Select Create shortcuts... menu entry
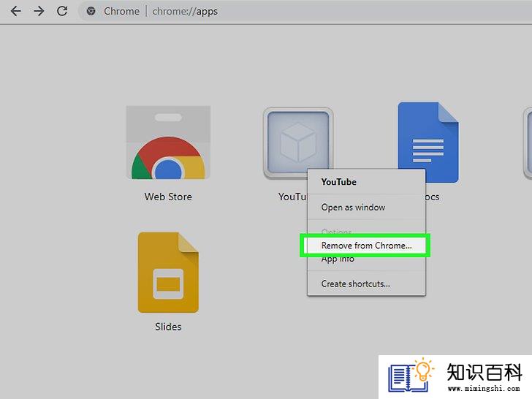This screenshot has height=399, width=532. click(366, 284)
